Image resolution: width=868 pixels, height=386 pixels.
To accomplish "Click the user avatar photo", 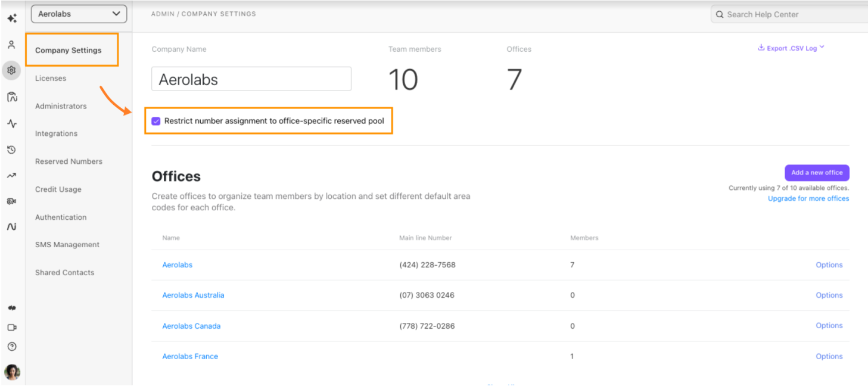I will [12, 372].
